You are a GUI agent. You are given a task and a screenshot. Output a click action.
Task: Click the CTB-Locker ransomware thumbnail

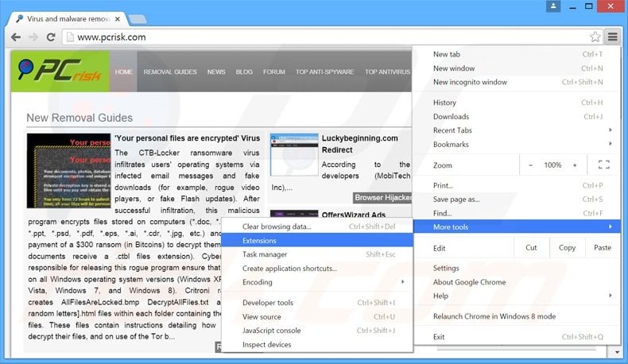click(68, 171)
